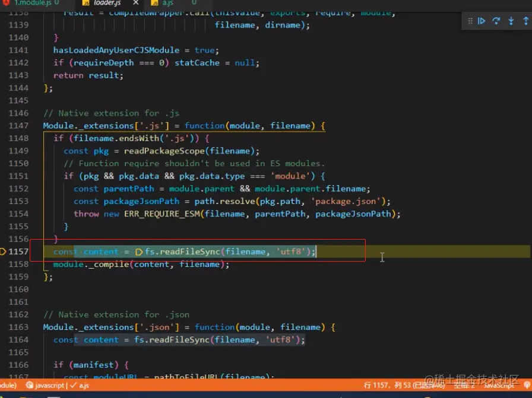The height and width of the screenshot is (398, 532).
Task: Click 'path.resolve' on line 1153
Action: tap(224, 202)
